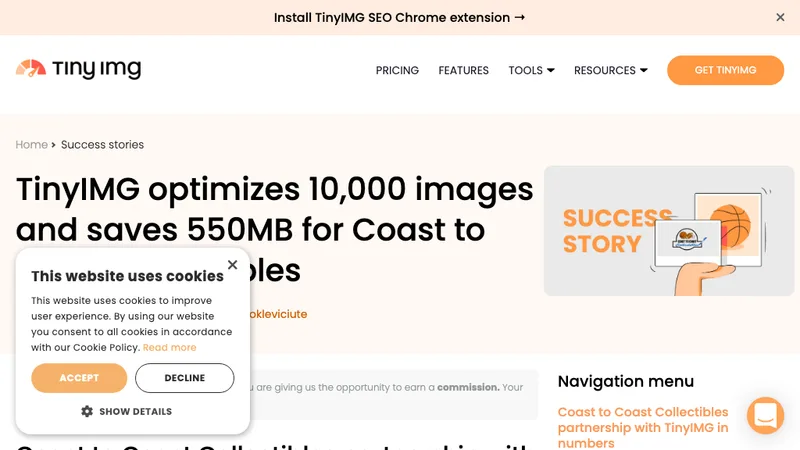Click the Get TinyIMG button
Screen dimensions: 800x450
[725, 70]
